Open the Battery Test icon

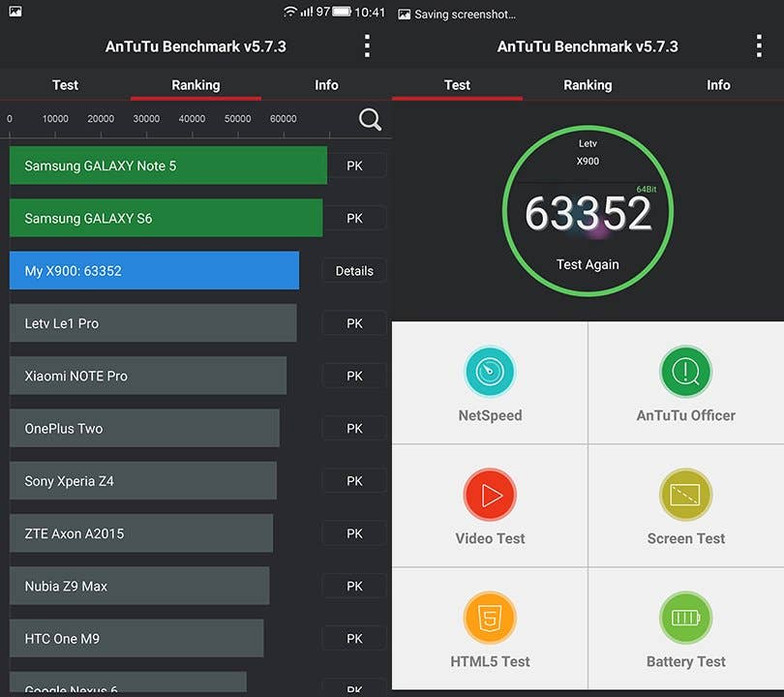685,618
